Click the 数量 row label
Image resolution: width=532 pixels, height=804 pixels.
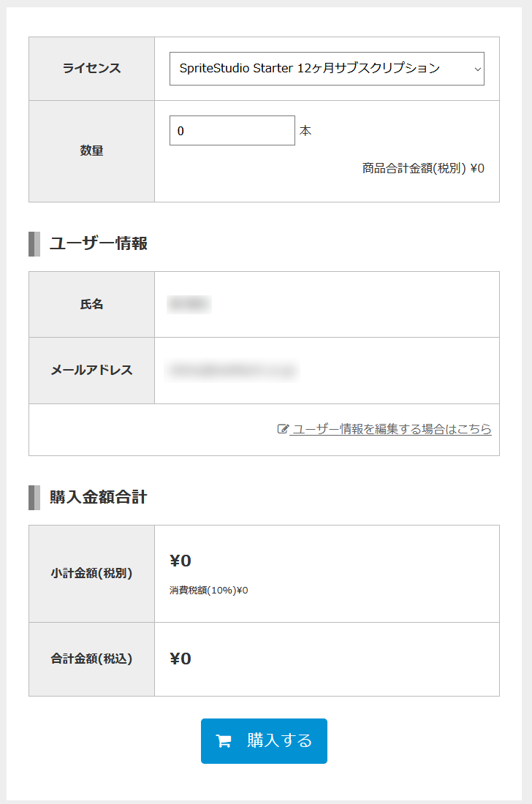click(x=92, y=151)
